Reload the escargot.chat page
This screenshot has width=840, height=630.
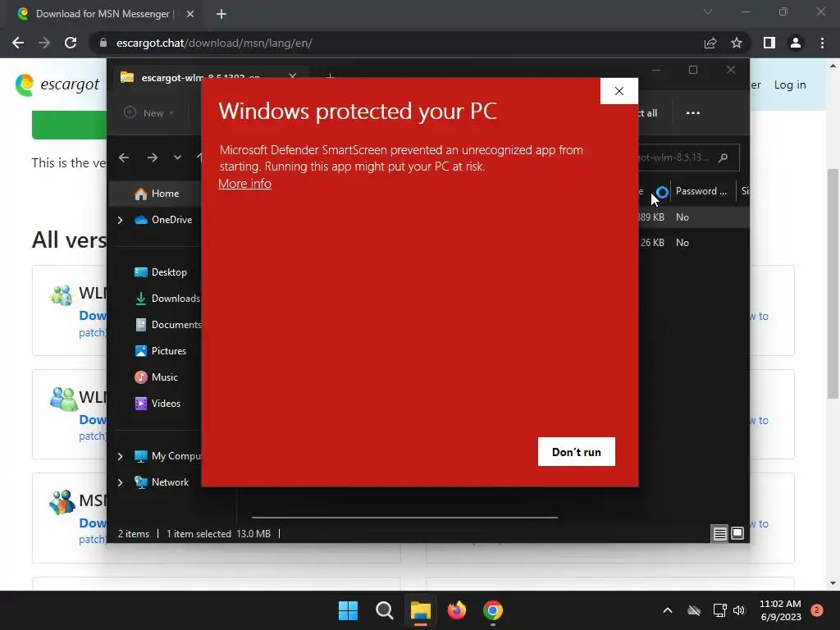[x=71, y=43]
